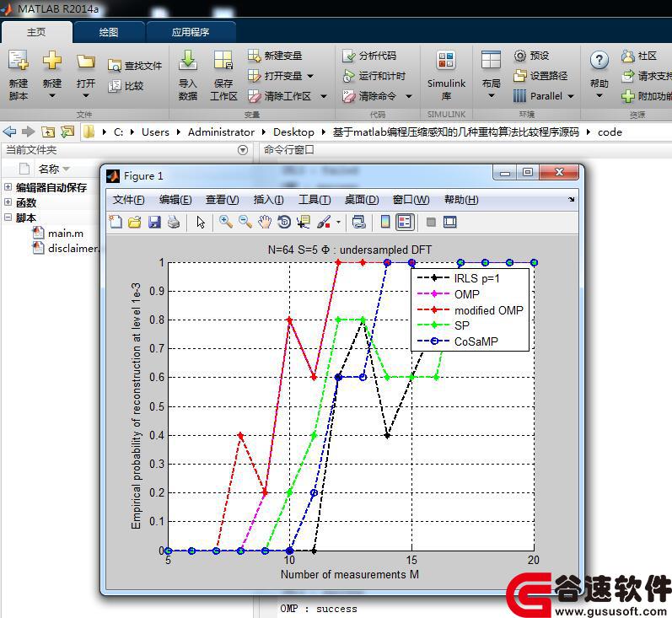Switch to Home (主页) tab
Screen dimensions: 672x618
pos(36,32)
